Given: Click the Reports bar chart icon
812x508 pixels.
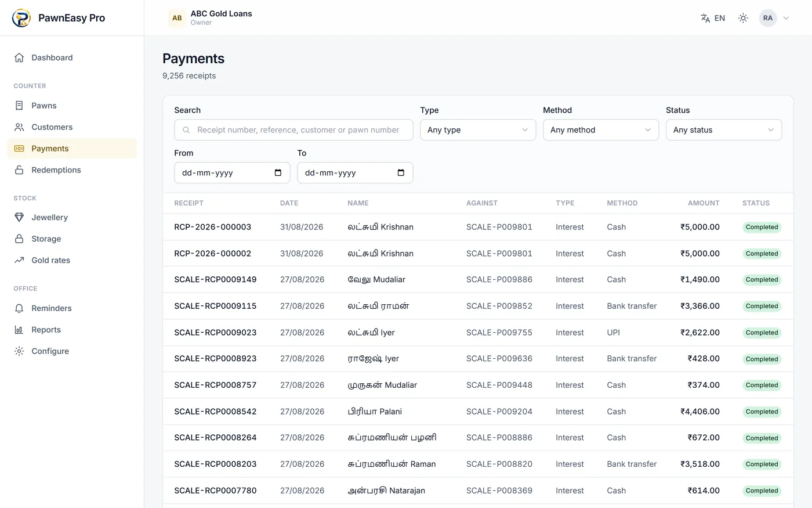Looking at the screenshot, I should pos(19,330).
